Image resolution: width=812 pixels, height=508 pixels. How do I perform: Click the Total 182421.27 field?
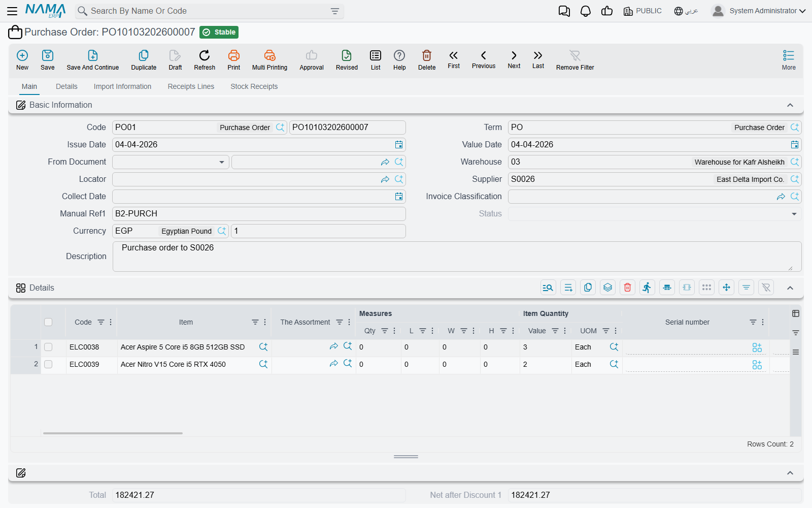[x=259, y=495]
